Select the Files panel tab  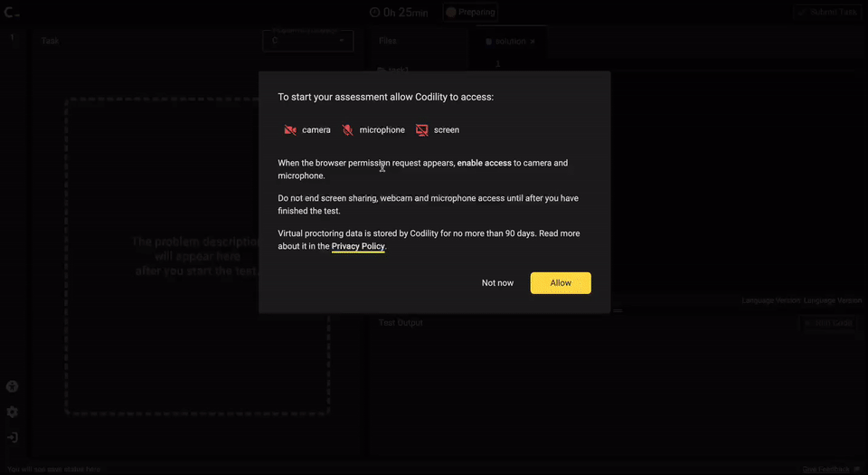point(388,41)
